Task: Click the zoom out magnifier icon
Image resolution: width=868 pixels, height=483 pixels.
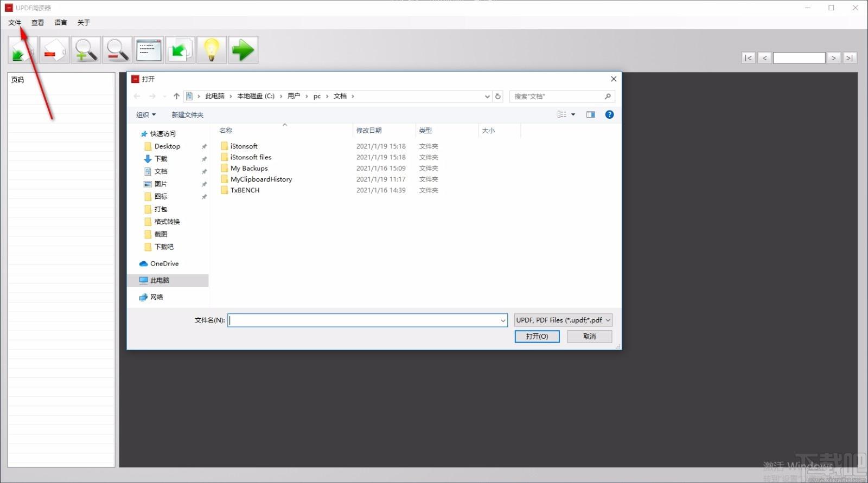Action: [x=117, y=50]
